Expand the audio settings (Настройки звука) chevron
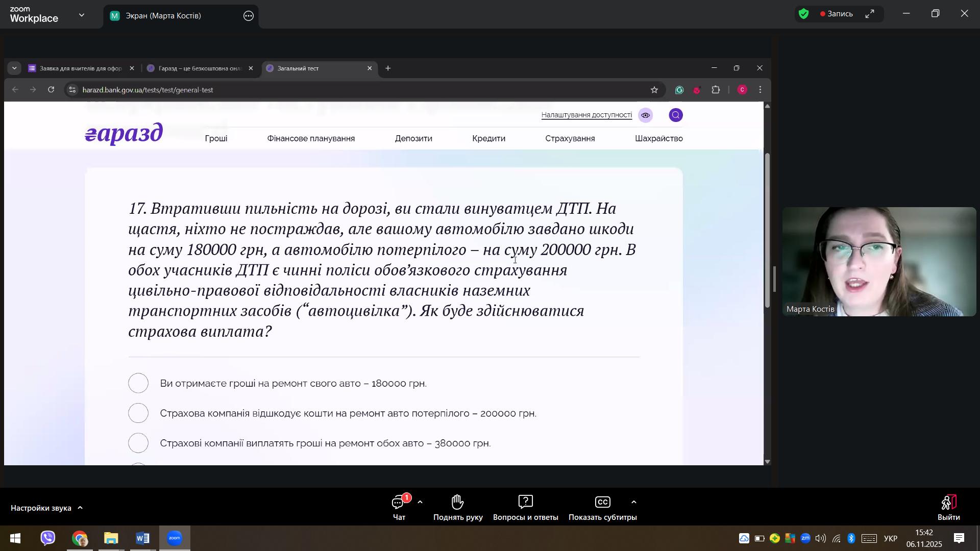This screenshot has height=551, width=980. [x=80, y=508]
